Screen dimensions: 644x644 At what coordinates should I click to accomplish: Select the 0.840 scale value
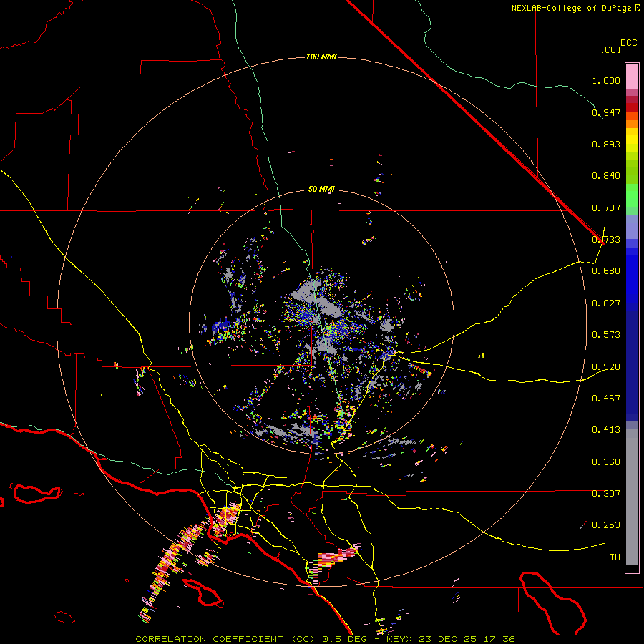pos(606,176)
